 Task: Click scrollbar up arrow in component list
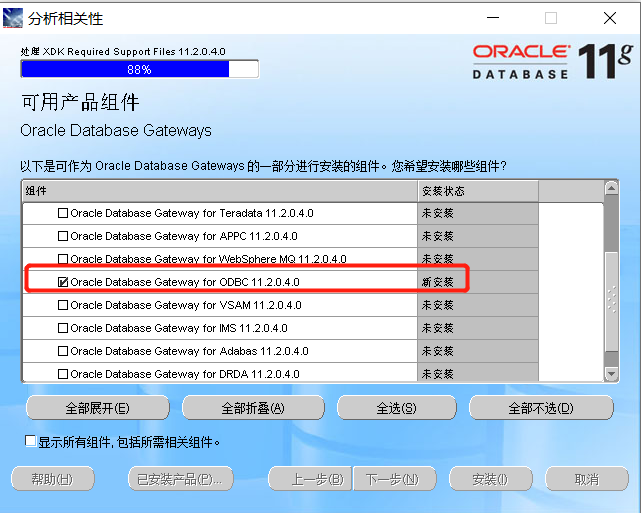pos(612,188)
